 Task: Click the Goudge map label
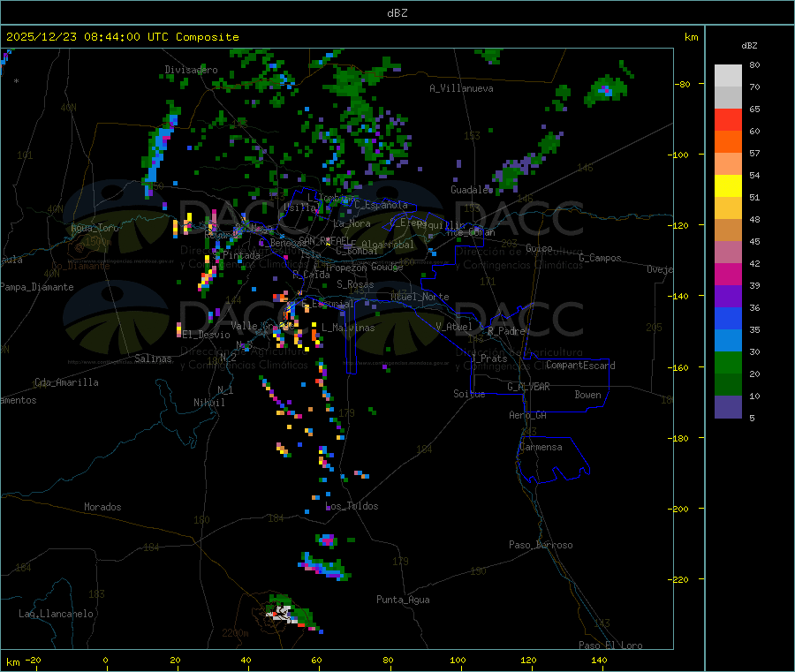click(387, 267)
